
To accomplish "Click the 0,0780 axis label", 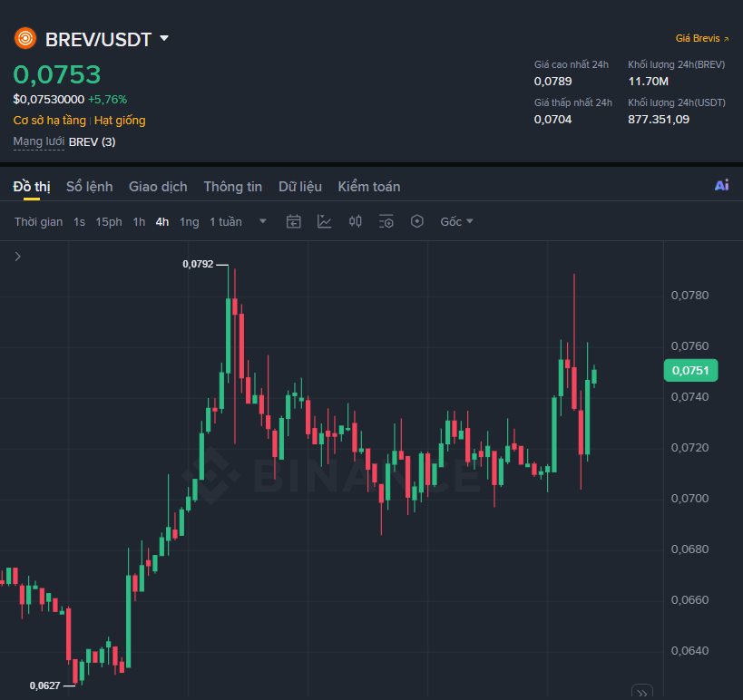I will (689, 296).
